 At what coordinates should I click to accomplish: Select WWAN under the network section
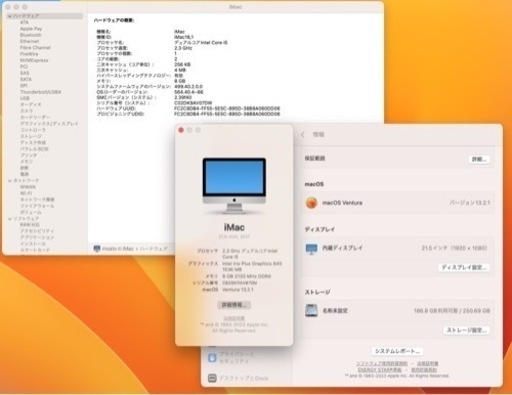(28, 187)
